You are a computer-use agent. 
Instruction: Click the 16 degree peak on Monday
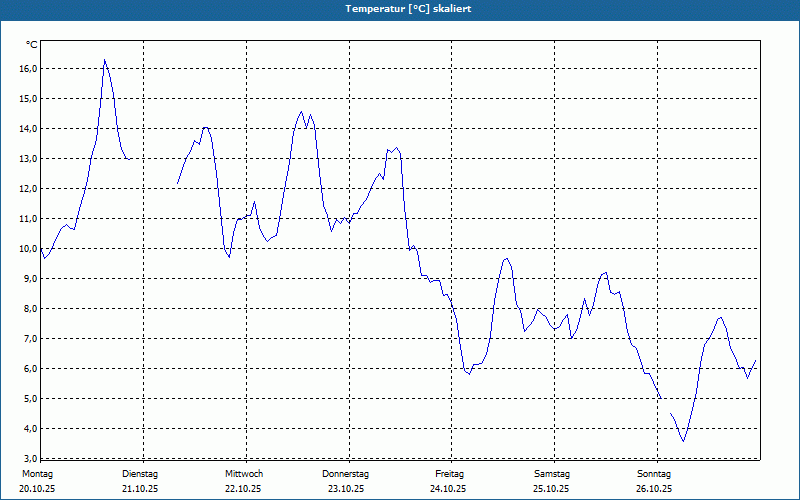[105, 60]
